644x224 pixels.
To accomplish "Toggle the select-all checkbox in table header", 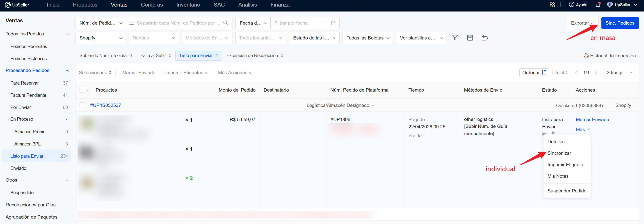I will [x=82, y=90].
